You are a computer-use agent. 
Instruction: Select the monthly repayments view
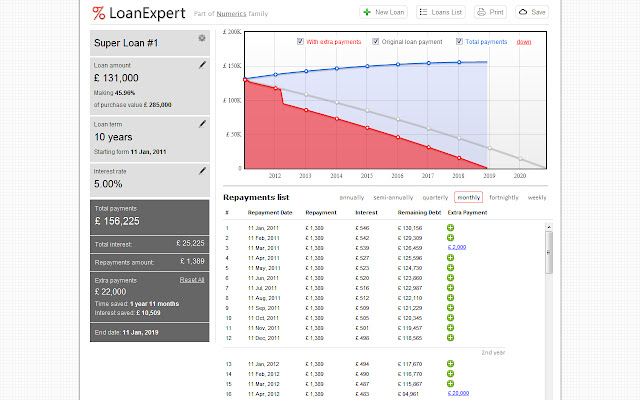[x=469, y=197]
